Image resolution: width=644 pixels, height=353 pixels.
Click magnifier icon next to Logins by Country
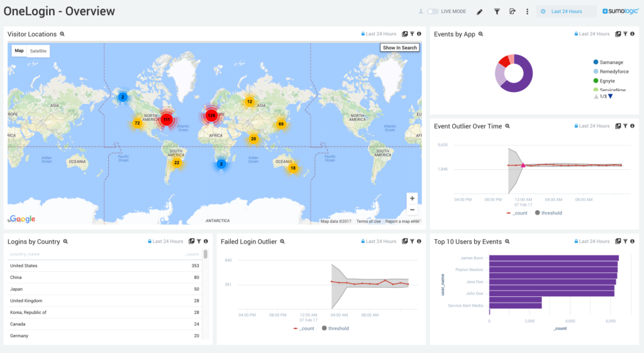coord(65,242)
